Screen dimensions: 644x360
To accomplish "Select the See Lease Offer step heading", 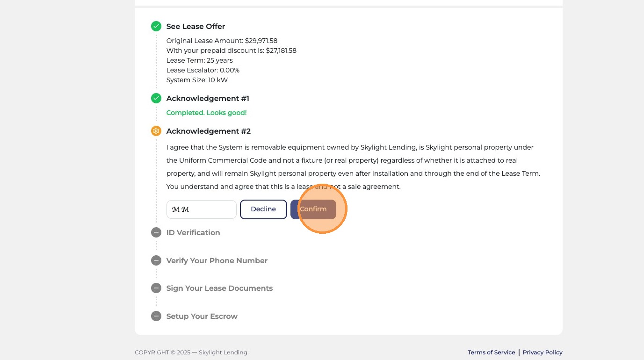I will click(x=195, y=27).
